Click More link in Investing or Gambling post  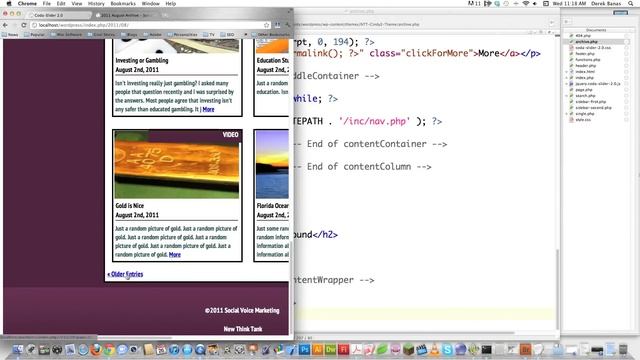(208, 109)
